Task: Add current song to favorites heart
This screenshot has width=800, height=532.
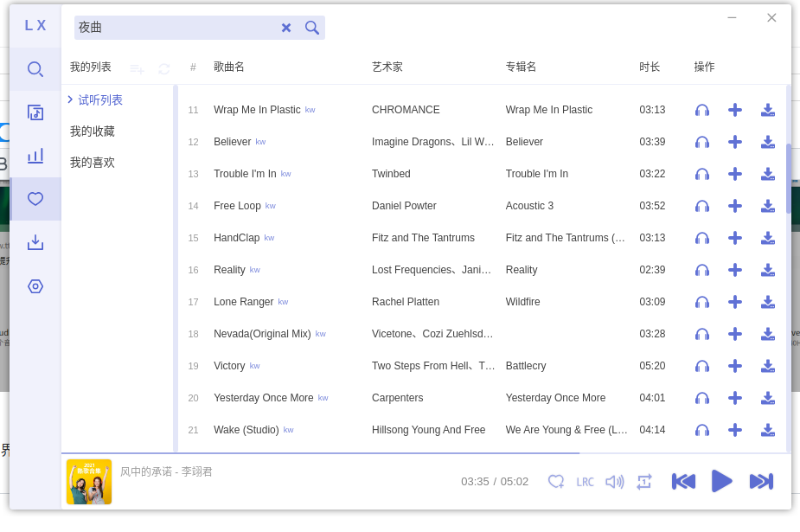Action: pos(555,482)
